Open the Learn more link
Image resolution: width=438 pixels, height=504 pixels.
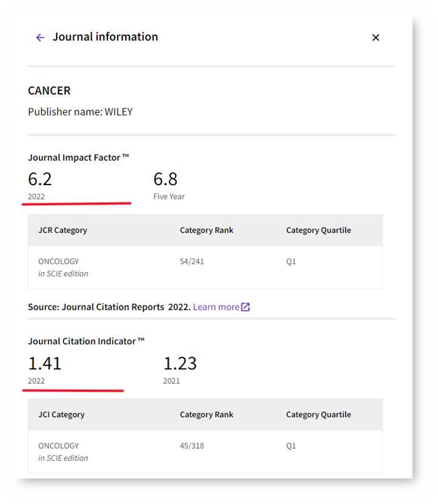tap(216, 307)
